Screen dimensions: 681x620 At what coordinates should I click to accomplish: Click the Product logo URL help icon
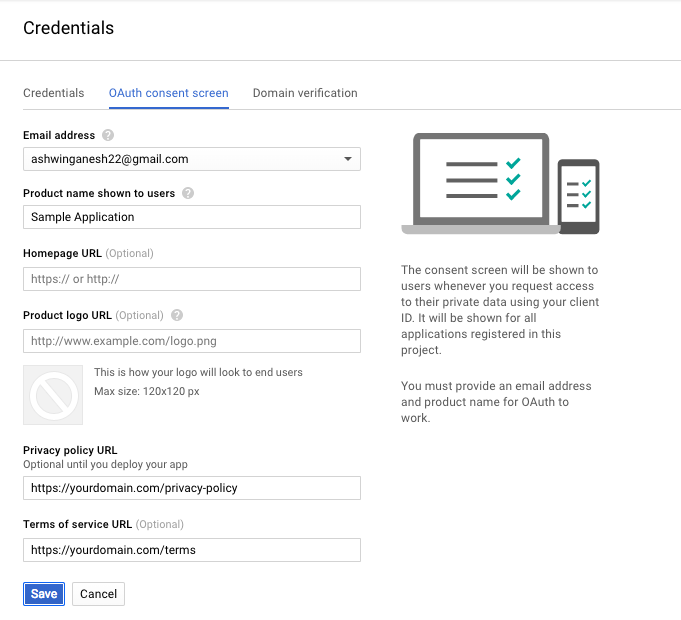pyautogui.click(x=177, y=315)
